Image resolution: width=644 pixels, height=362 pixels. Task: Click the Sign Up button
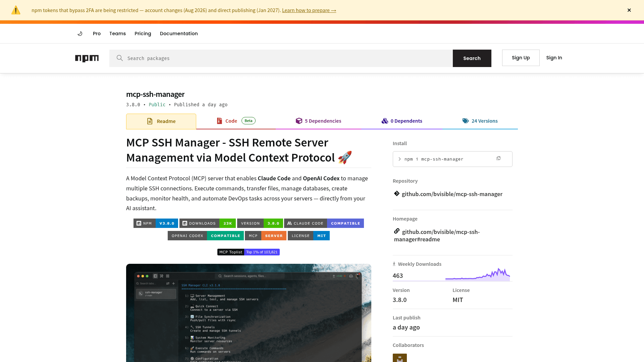click(521, 58)
